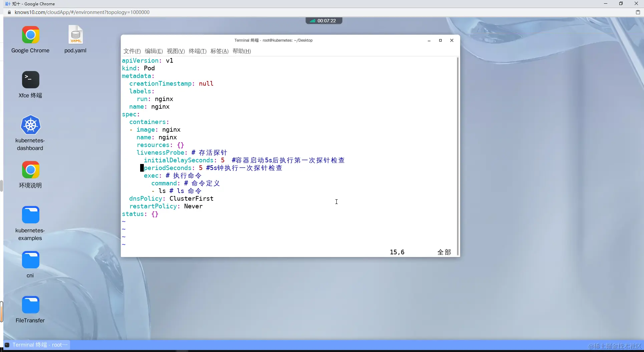
Task: Click the 'restartPolicy: Never' line
Action: coord(166,206)
